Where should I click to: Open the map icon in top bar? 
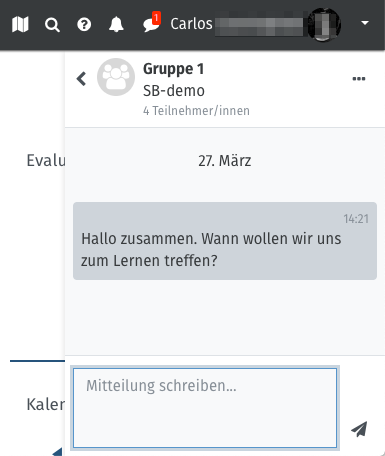click(20, 25)
